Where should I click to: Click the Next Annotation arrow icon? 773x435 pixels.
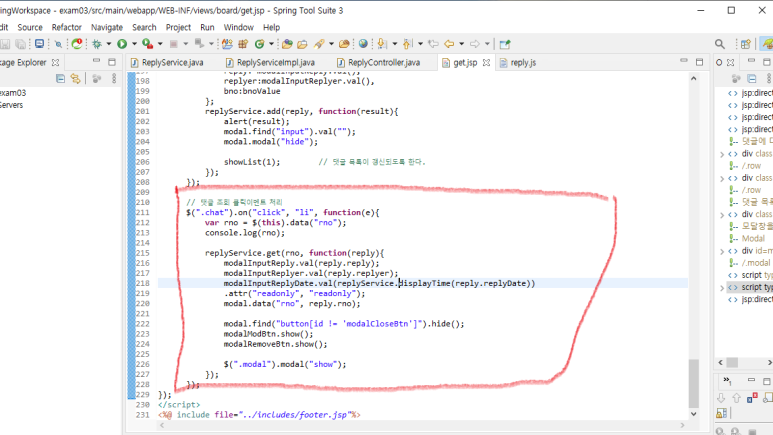coord(382,44)
